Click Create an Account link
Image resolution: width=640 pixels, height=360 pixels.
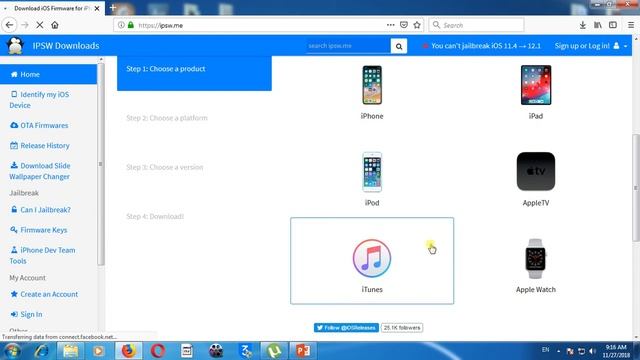pos(44,294)
